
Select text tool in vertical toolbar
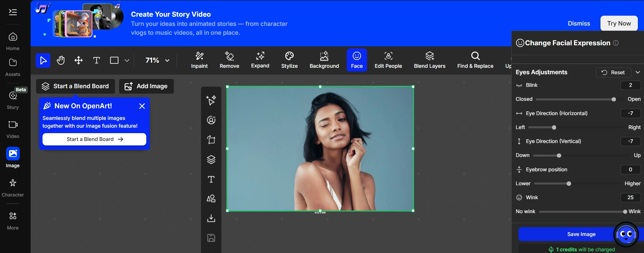point(211,179)
